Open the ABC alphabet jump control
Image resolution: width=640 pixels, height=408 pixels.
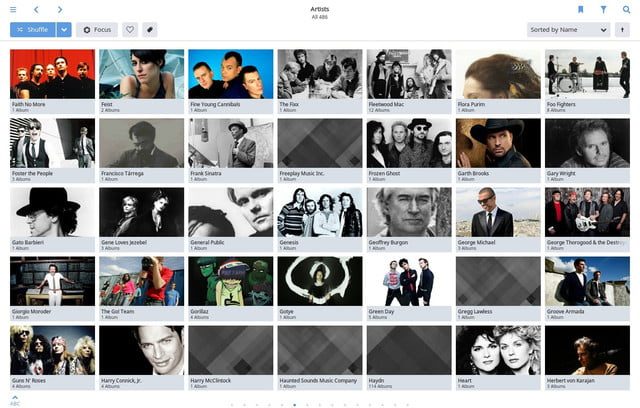(x=15, y=400)
